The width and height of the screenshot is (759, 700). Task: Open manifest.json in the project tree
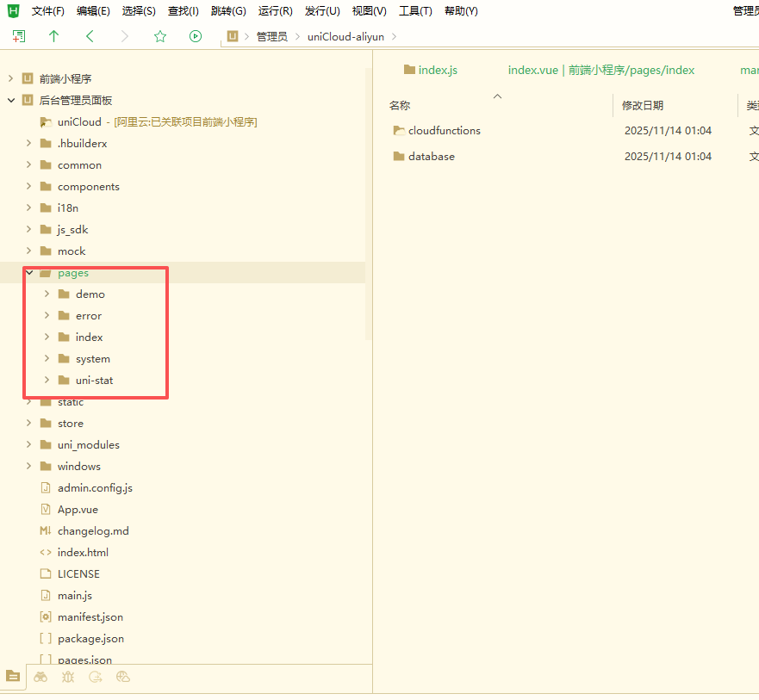(90, 617)
